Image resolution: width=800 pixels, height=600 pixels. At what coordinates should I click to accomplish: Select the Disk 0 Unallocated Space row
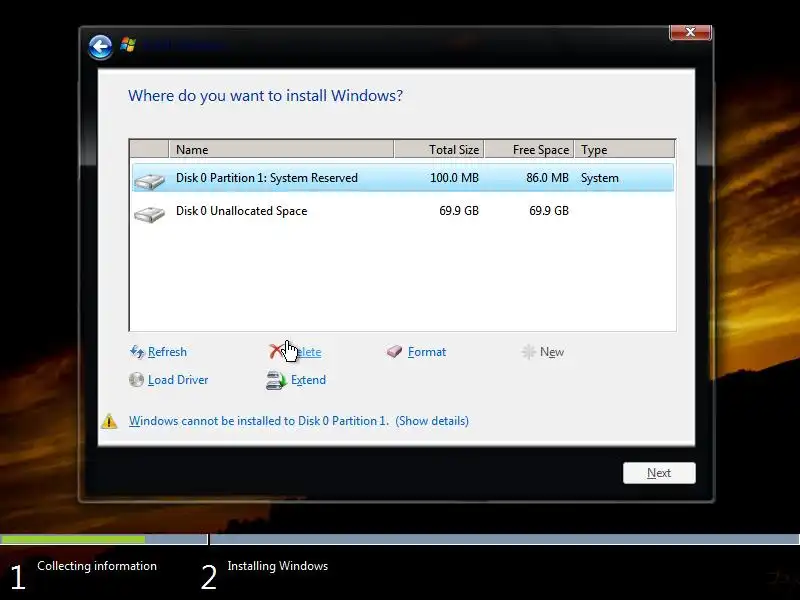(403, 211)
